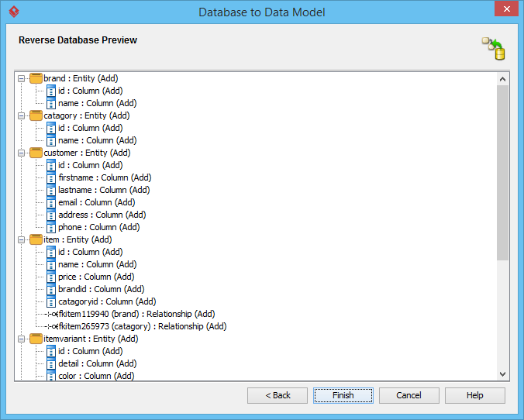The height and width of the screenshot is (420, 524).
Task: Select 'address : Column (Add)' row
Action: point(102,215)
